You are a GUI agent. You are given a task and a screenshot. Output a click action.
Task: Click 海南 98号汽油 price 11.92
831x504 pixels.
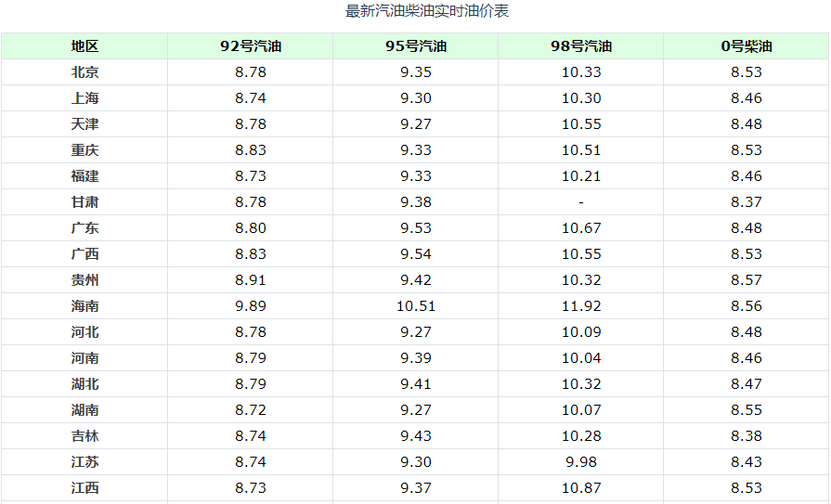581,305
